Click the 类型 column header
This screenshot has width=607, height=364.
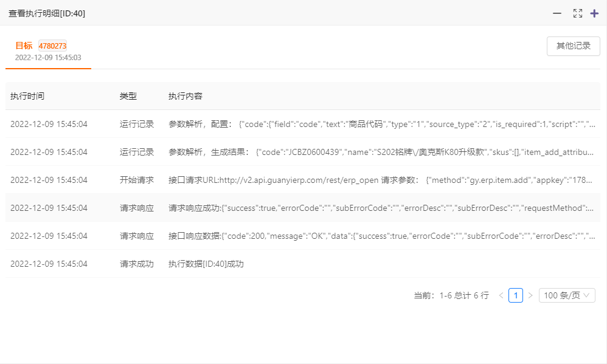pos(127,95)
